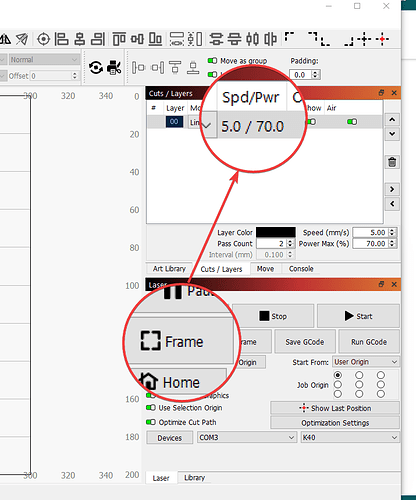Click the rotary setup icon
Viewport: 416px width, 500px height.
96,68
